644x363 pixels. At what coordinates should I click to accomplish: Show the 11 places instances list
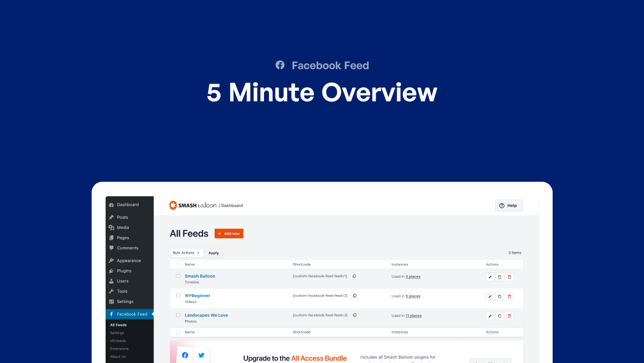[413, 316]
